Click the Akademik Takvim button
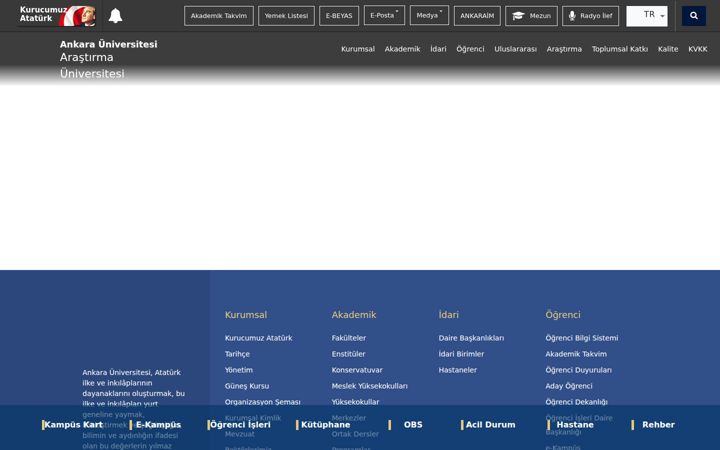 click(x=219, y=16)
